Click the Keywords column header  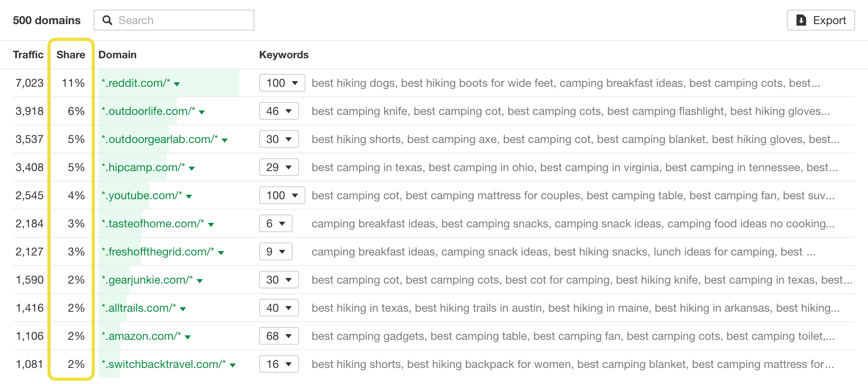pos(284,55)
